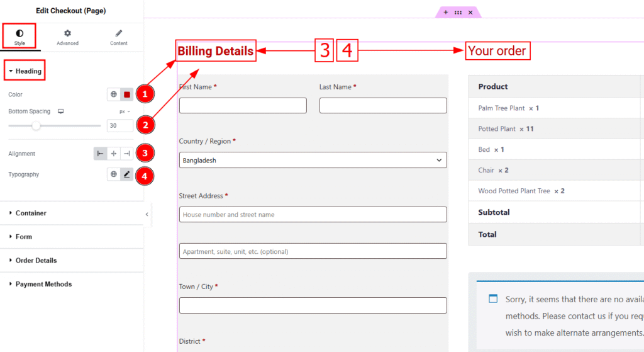Image resolution: width=644 pixels, height=352 pixels.
Task: Open the Country / Region dropdown
Action: tap(313, 161)
